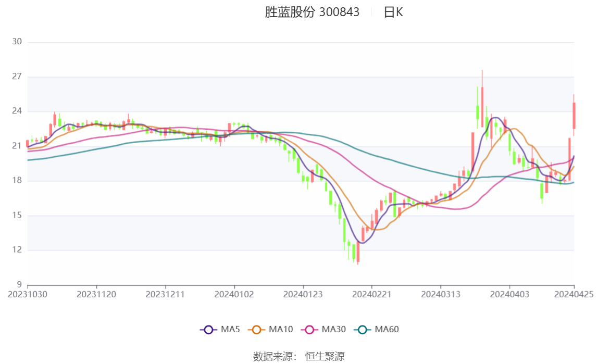The width and height of the screenshot is (598, 364).
Task: Click the 数据来源 恒生聚源 source text
Action: coord(298,356)
